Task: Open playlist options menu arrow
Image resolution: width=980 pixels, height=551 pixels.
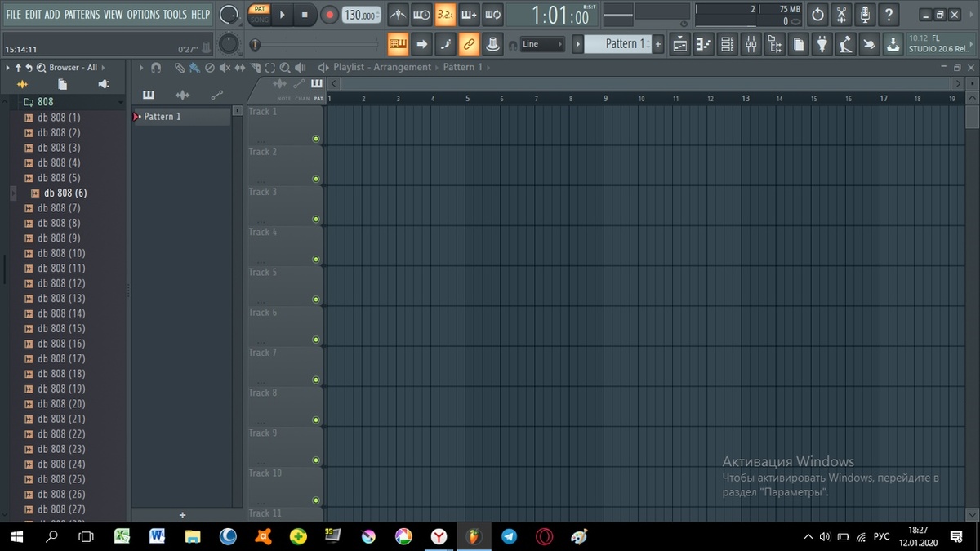Action: pos(140,68)
